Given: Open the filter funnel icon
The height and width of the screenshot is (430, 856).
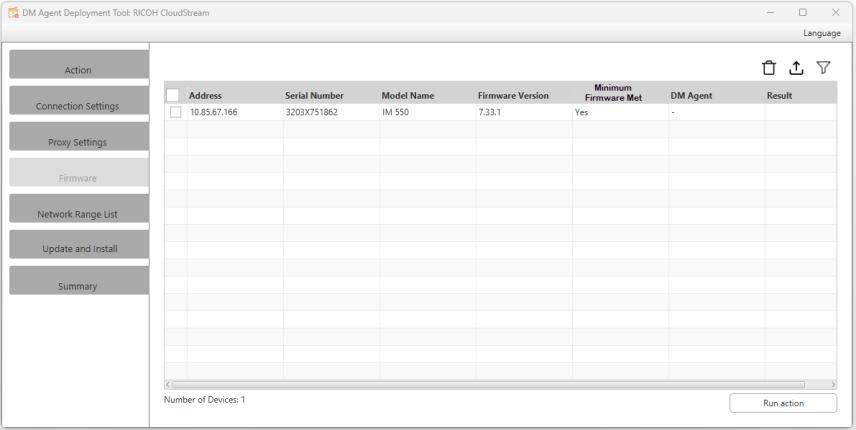Looking at the screenshot, I should [x=823, y=68].
